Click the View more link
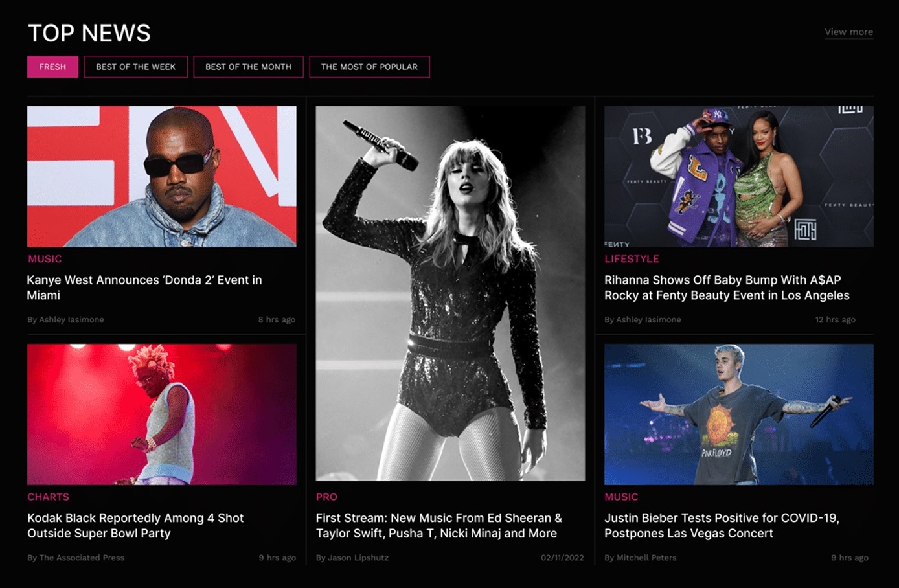 tap(848, 32)
